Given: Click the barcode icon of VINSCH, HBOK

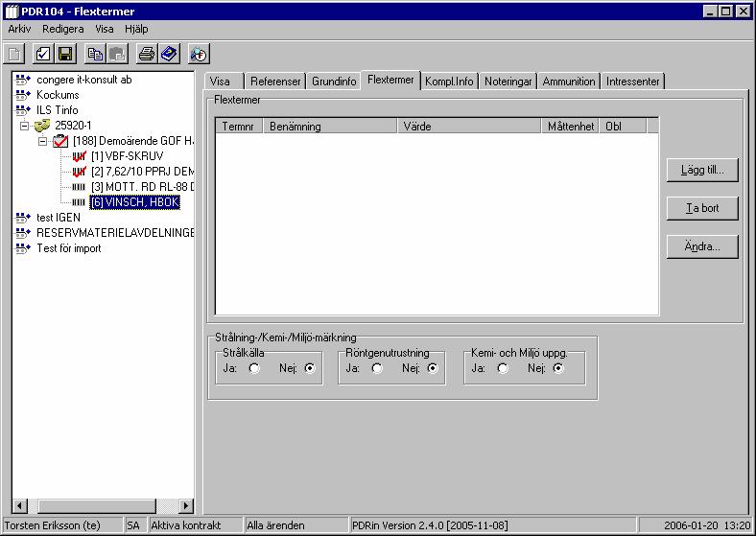Looking at the screenshot, I should pyautogui.click(x=79, y=202).
